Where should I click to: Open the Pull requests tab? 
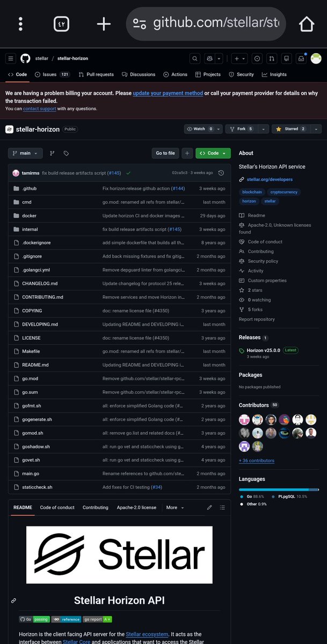click(x=96, y=75)
